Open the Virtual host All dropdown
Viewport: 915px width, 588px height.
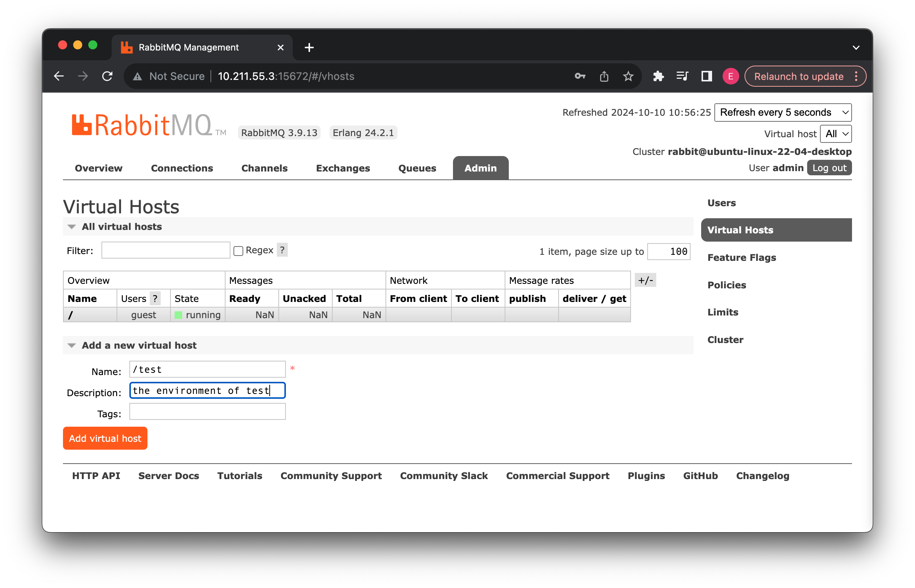coord(836,134)
